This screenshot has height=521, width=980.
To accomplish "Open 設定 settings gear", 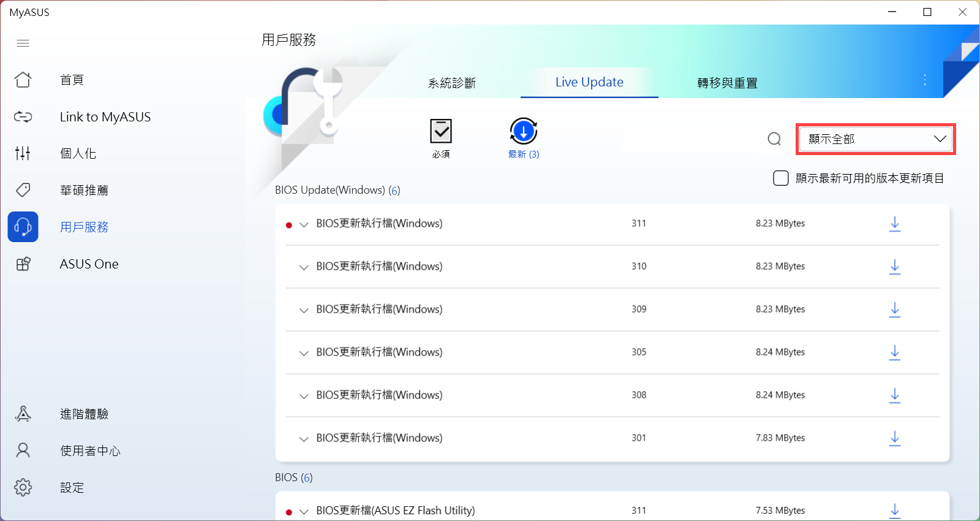I will (23, 487).
